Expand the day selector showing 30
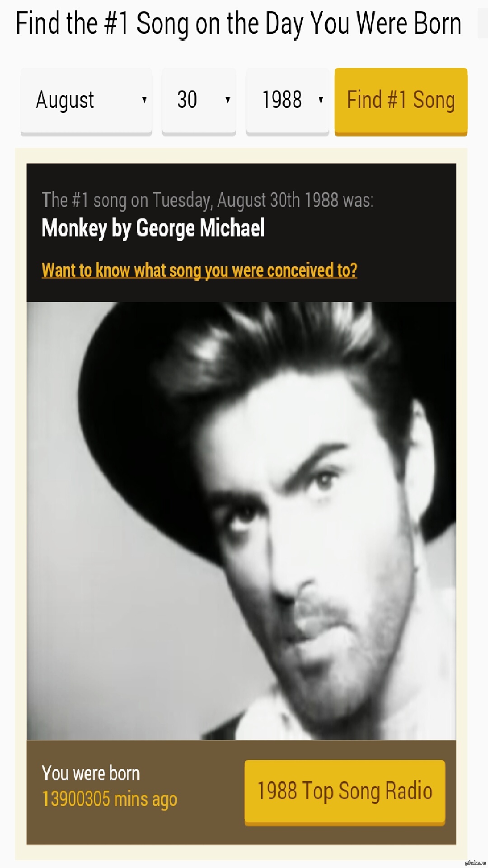 coord(198,100)
